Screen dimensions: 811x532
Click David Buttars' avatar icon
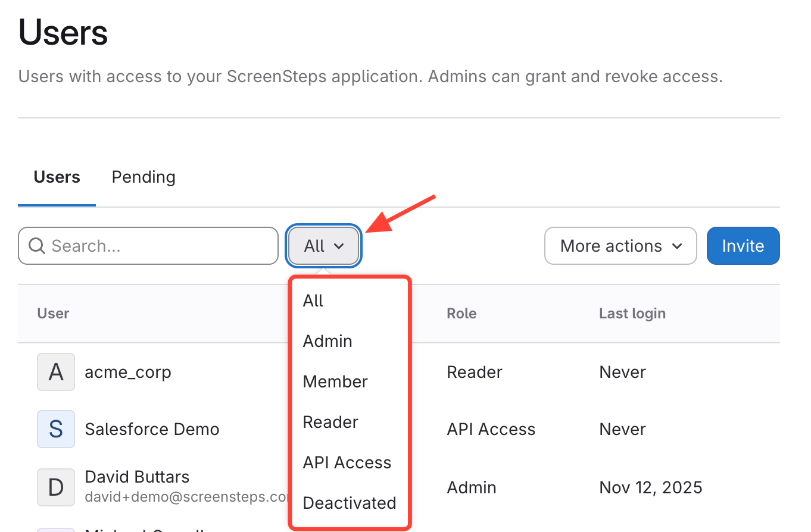(x=56, y=487)
